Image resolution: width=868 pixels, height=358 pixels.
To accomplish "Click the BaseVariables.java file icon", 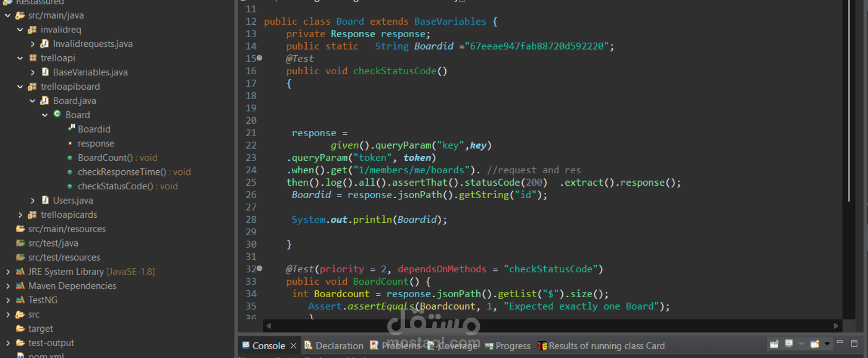I will pyautogui.click(x=45, y=72).
